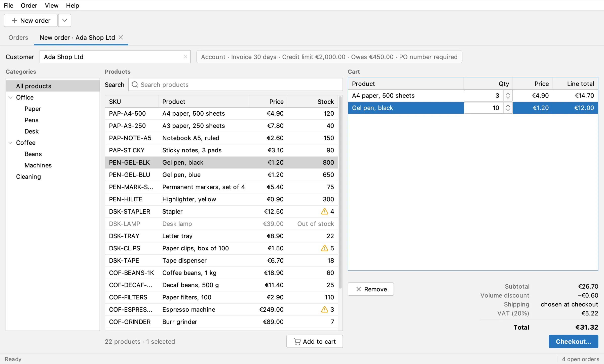Click the products list vertical scrollbar
The image size is (604, 364).
coord(340,192)
